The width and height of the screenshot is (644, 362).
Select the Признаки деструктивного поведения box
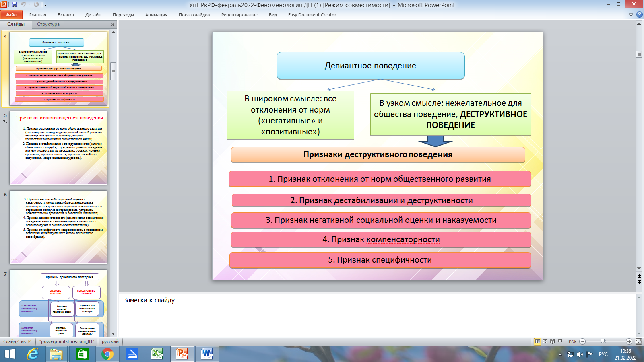pos(378,155)
